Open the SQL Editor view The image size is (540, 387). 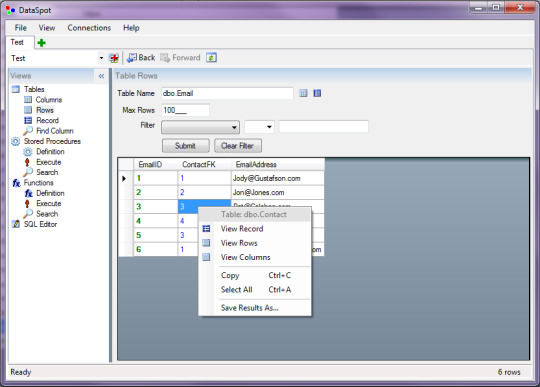40,224
